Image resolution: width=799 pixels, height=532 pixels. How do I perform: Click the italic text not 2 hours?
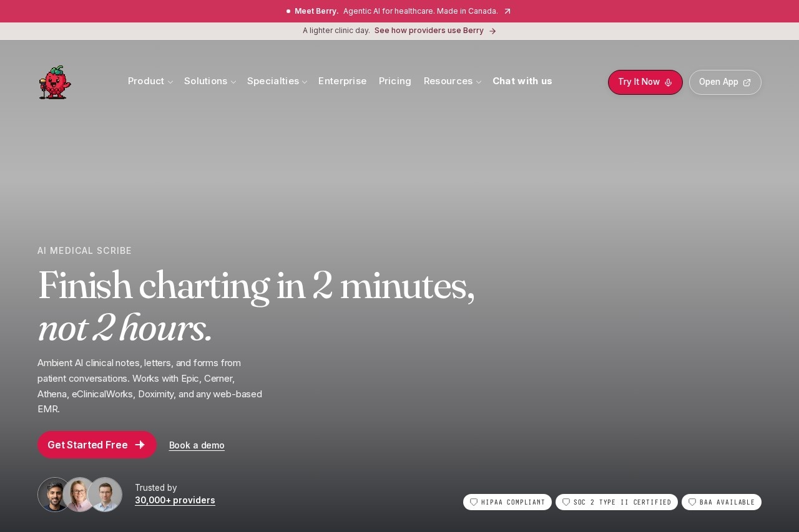tap(125, 328)
